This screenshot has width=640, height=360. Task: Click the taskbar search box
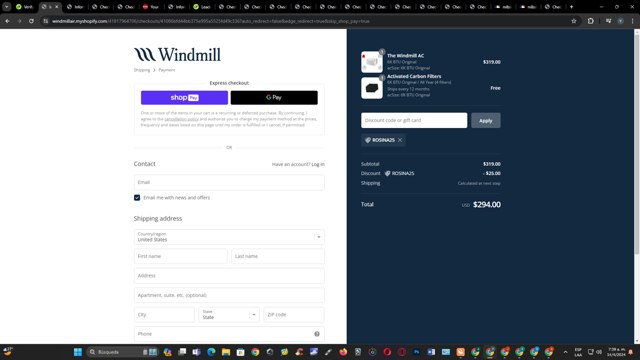(x=122, y=352)
